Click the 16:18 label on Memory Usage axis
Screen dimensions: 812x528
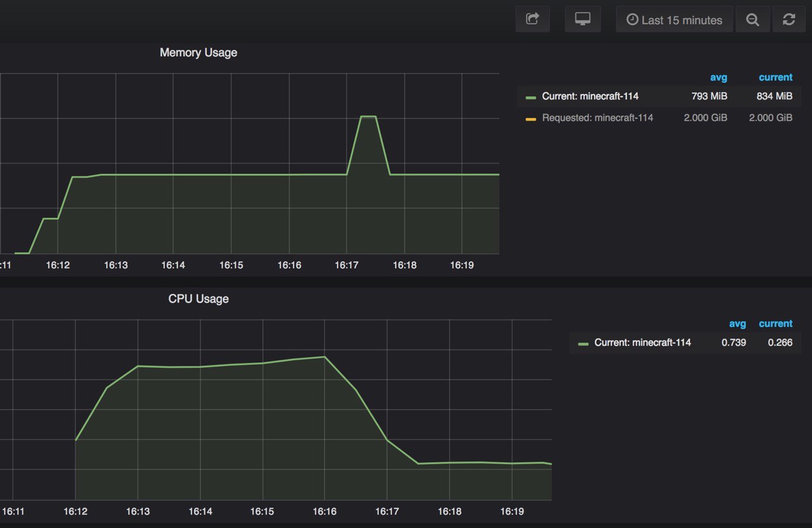[x=405, y=265]
